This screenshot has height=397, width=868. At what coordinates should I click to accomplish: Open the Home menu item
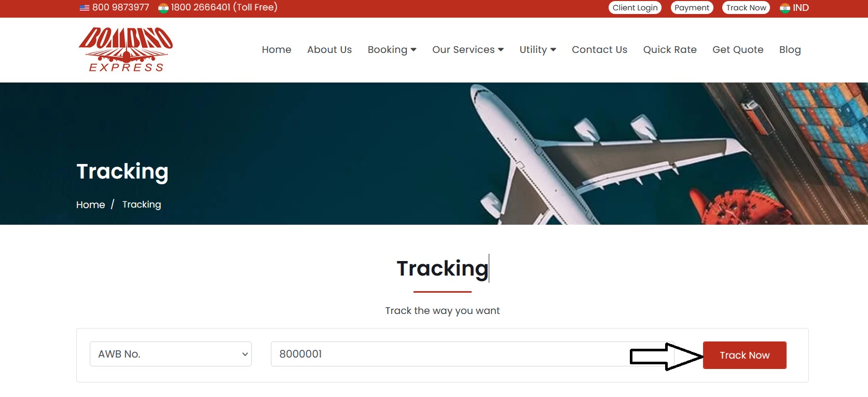277,50
